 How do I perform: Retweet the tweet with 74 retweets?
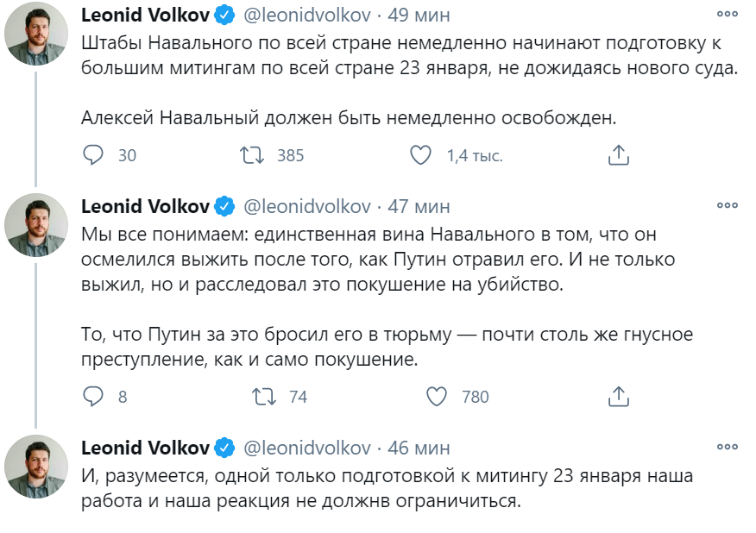[263, 397]
